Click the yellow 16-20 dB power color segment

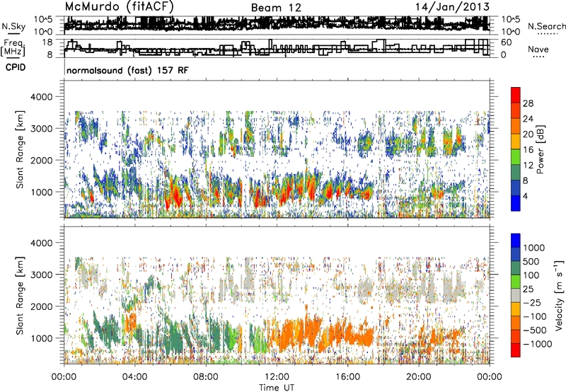[x=516, y=141]
